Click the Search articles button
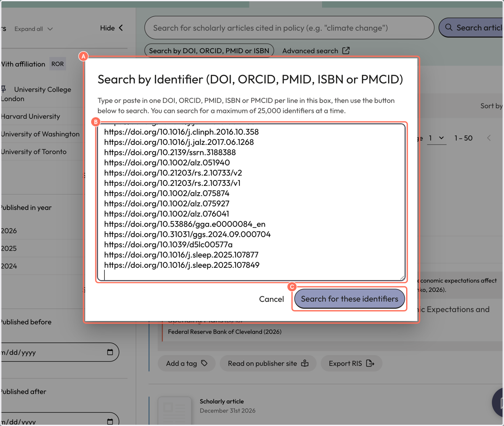Viewport: 504px width, 426px height. tap(472, 28)
